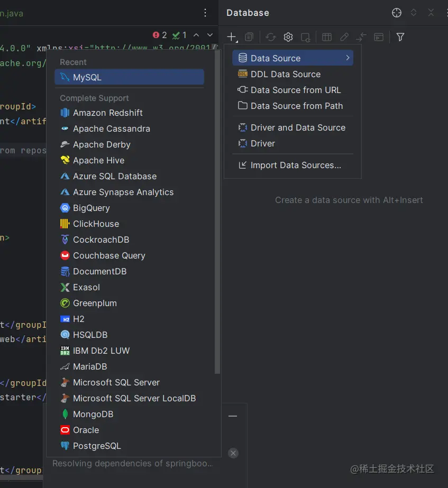Choose DocumentDB data source
448x488 pixels.
tap(129, 271)
